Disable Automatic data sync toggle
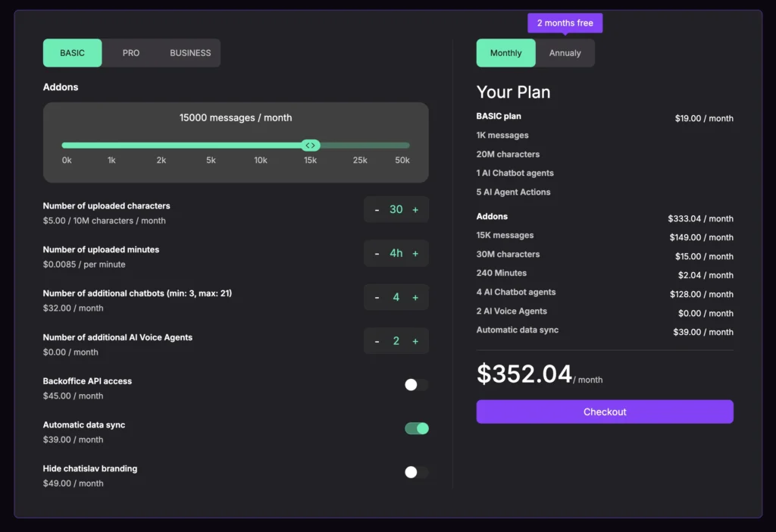 click(x=417, y=428)
